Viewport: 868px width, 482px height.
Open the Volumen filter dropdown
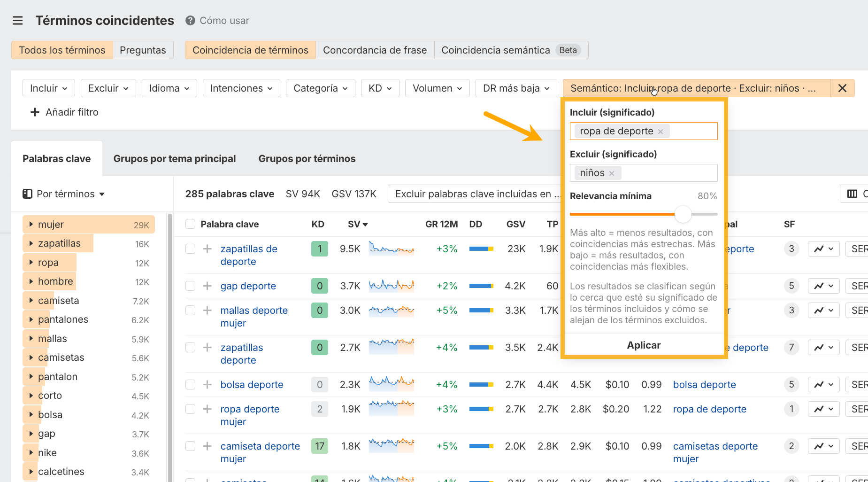pyautogui.click(x=437, y=88)
